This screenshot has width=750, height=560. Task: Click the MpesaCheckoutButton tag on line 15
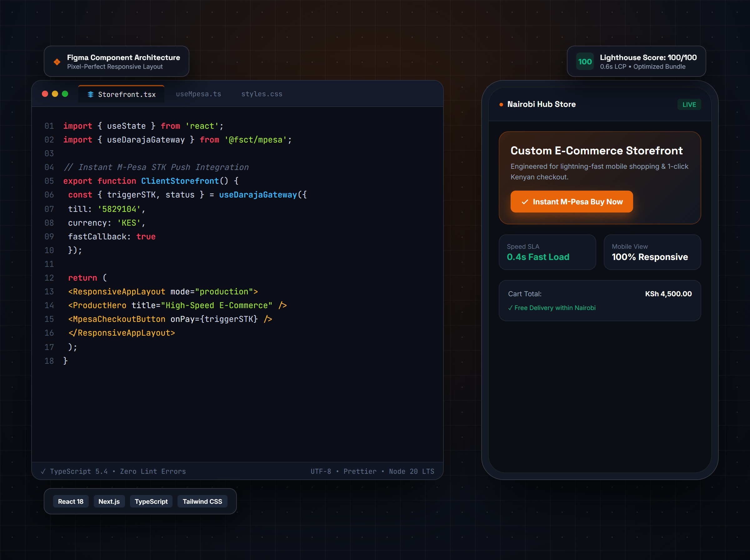(x=117, y=319)
